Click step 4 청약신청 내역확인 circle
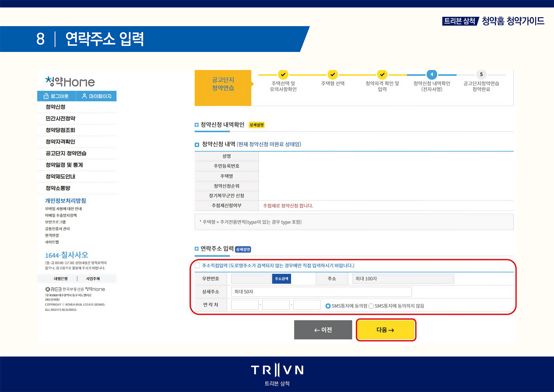 pyautogui.click(x=431, y=74)
